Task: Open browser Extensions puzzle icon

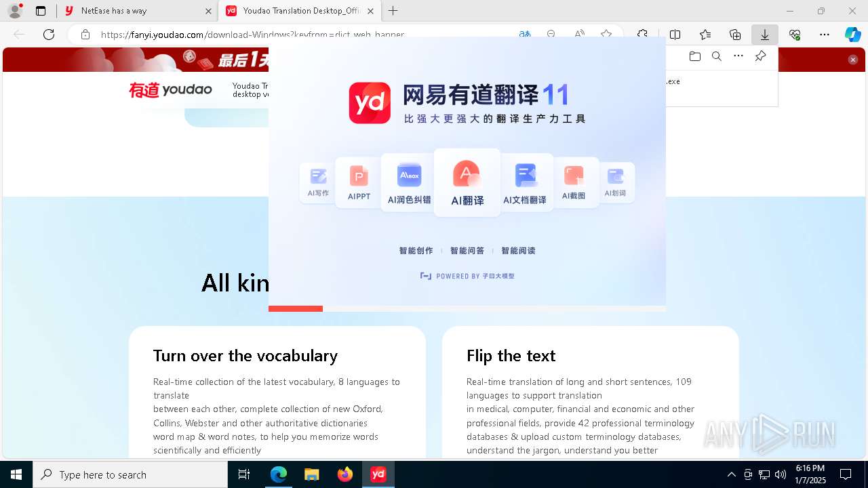Action: point(642,35)
